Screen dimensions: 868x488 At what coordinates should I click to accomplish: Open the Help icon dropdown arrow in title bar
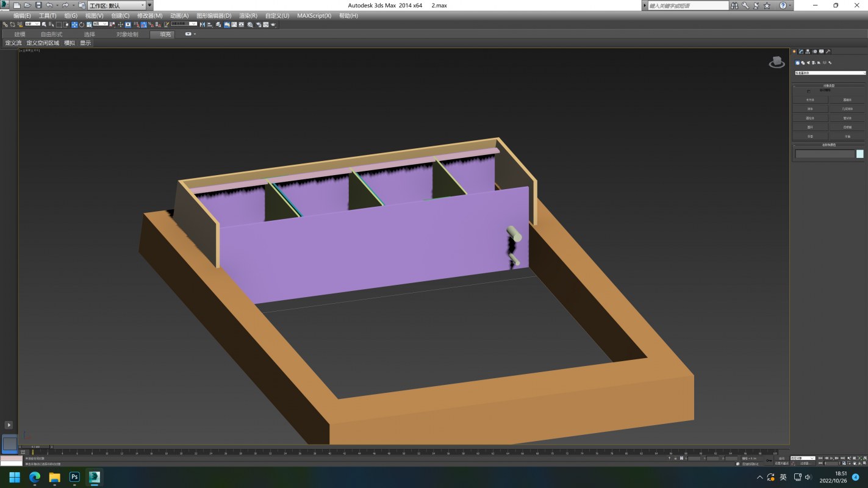tap(791, 5)
